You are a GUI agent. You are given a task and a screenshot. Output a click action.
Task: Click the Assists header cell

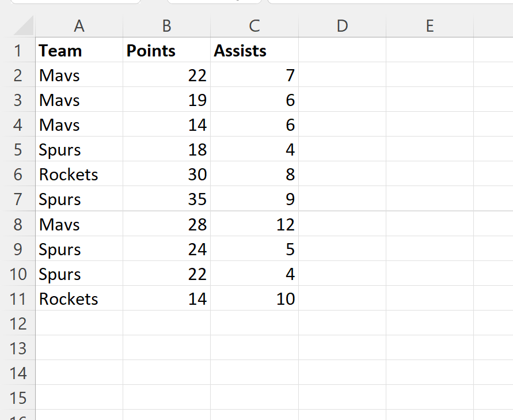tap(254, 51)
